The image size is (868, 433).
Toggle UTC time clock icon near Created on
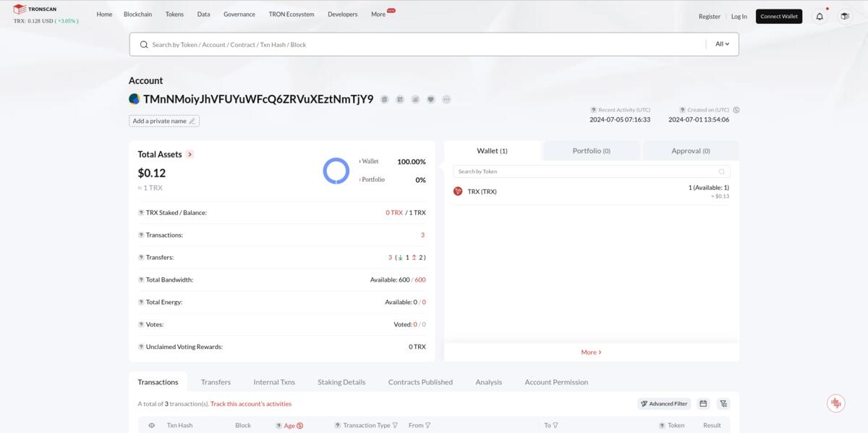736,110
